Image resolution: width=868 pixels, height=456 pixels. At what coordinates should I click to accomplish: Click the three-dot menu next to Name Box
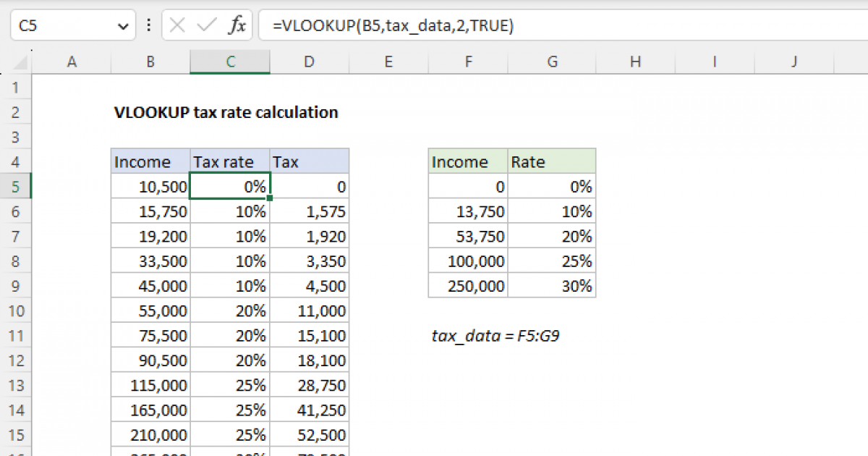[148, 25]
